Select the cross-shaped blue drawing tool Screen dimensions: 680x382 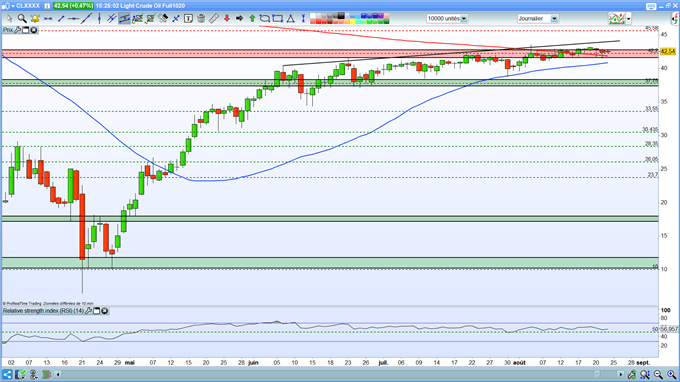pyautogui.click(x=176, y=19)
